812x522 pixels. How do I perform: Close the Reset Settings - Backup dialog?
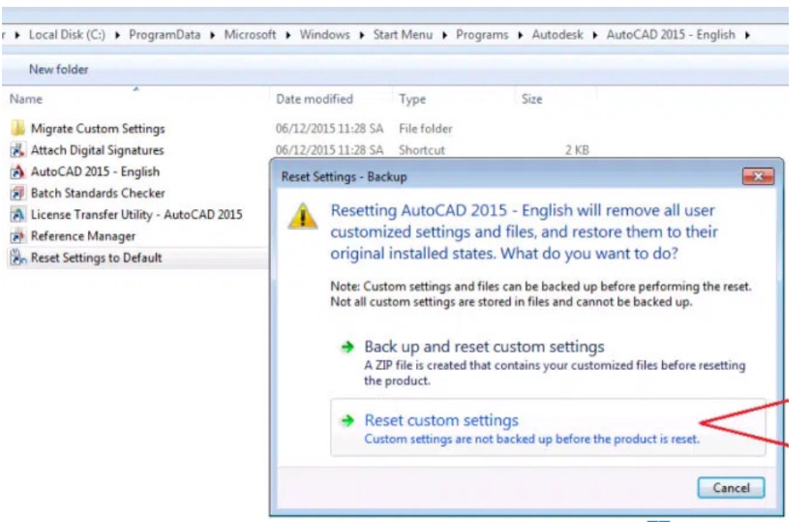pos(758,177)
